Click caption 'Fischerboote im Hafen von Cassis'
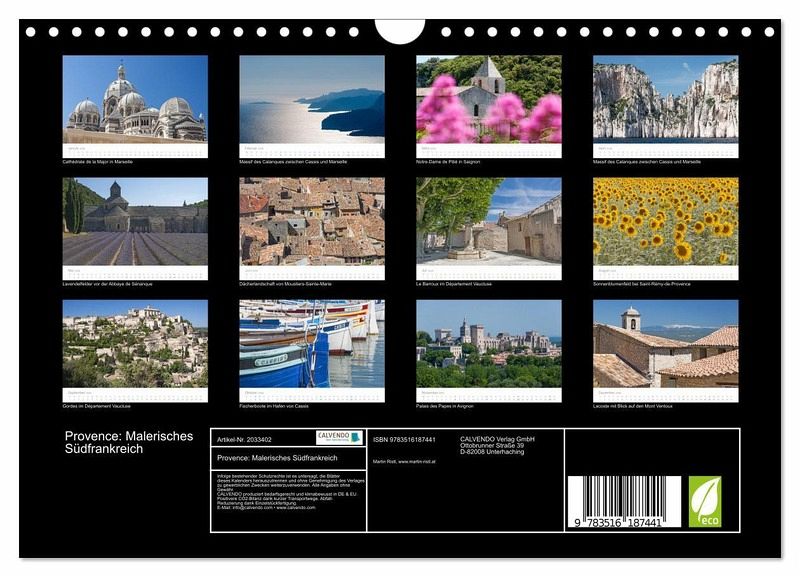The width and height of the screenshot is (800, 577). [273, 407]
